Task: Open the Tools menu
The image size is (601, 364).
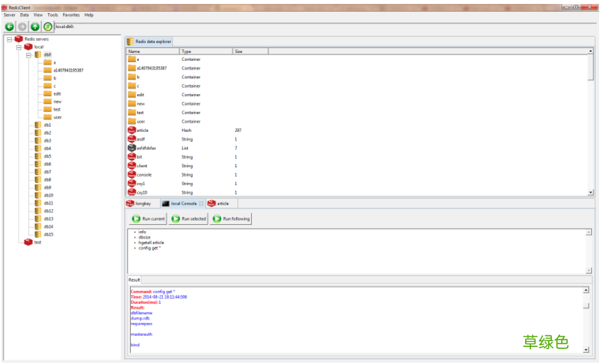Action: (52, 14)
